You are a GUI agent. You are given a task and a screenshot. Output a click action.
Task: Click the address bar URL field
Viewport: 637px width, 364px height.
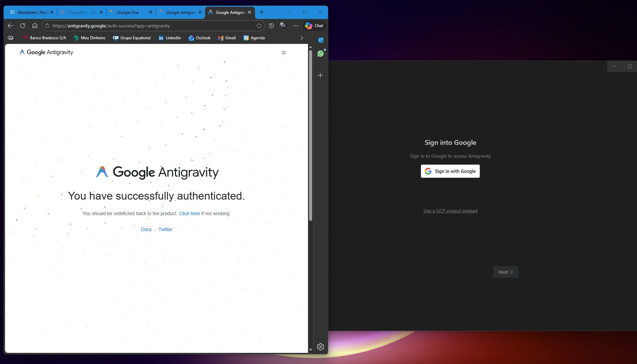152,26
